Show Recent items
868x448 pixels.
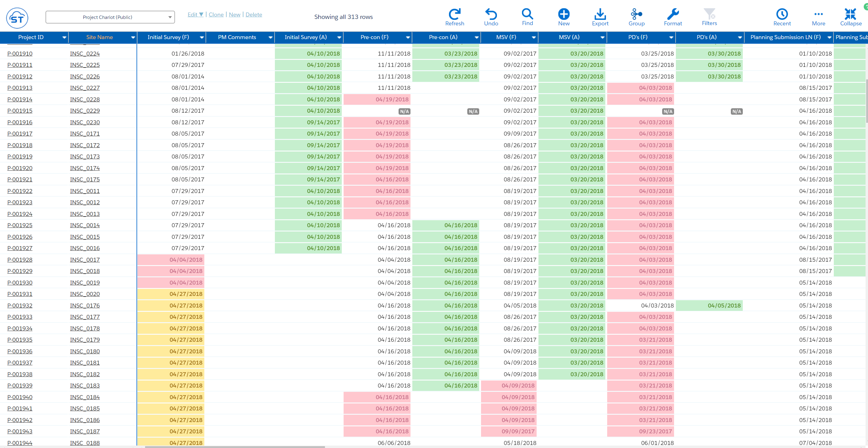click(x=782, y=17)
